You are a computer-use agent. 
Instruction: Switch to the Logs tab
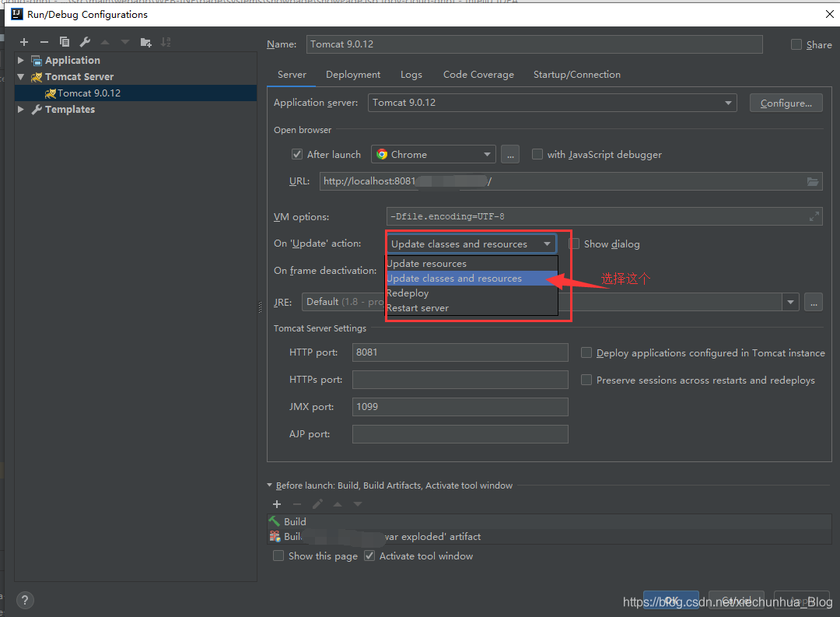pos(411,75)
